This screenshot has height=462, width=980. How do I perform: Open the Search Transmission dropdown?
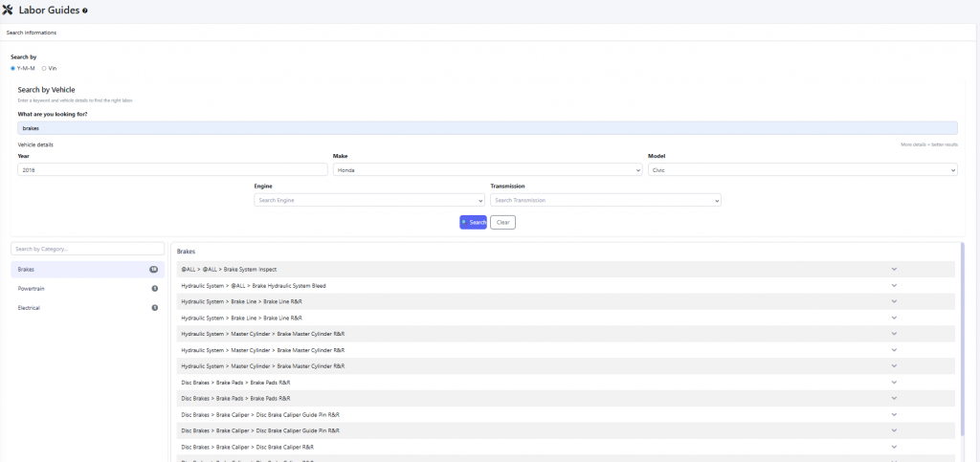605,200
